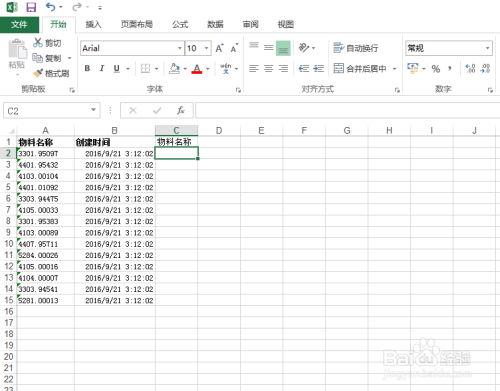Viewport: 500px width, 391px height.
Task: Open the 字体 font dialog launcher
Action: [238, 90]
